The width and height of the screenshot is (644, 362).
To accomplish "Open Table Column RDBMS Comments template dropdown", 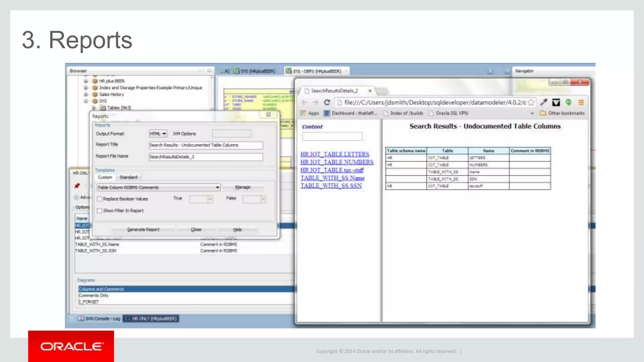I will pos(158,188).
